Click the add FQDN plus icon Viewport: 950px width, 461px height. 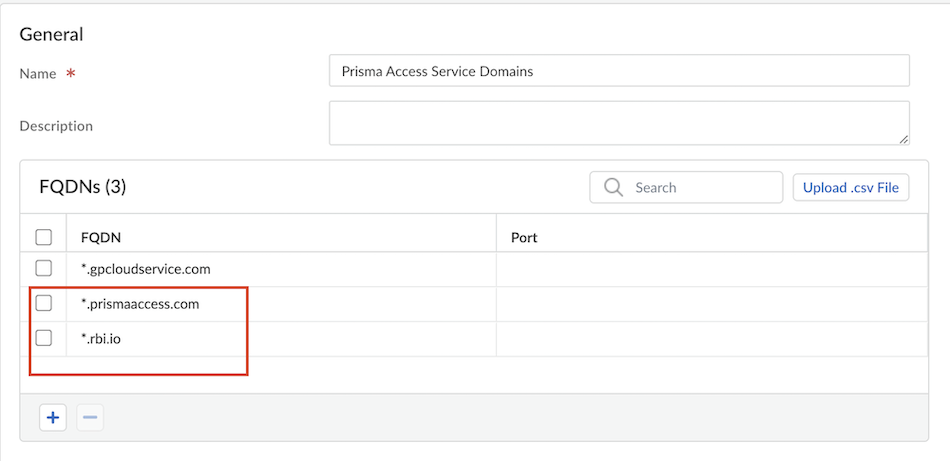53,418
